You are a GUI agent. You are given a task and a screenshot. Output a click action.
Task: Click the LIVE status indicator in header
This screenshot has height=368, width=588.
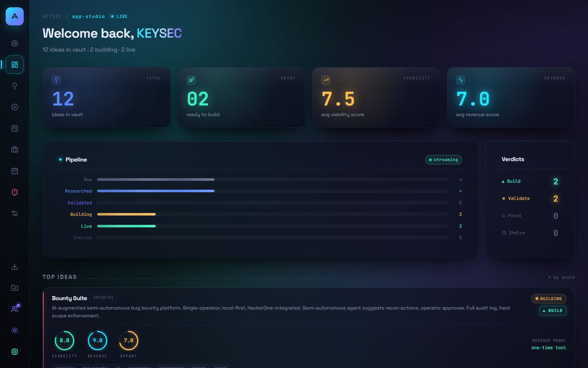(119, 17)
